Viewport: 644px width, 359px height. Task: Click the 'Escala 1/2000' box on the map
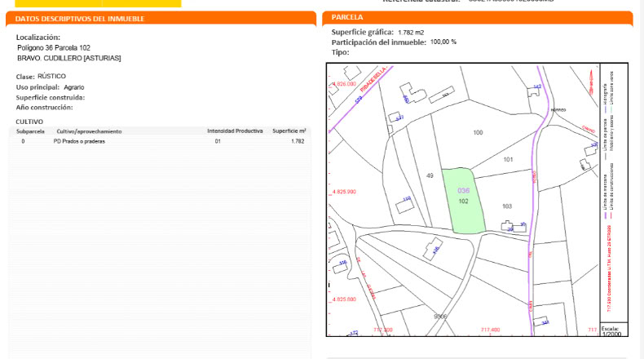614,330
